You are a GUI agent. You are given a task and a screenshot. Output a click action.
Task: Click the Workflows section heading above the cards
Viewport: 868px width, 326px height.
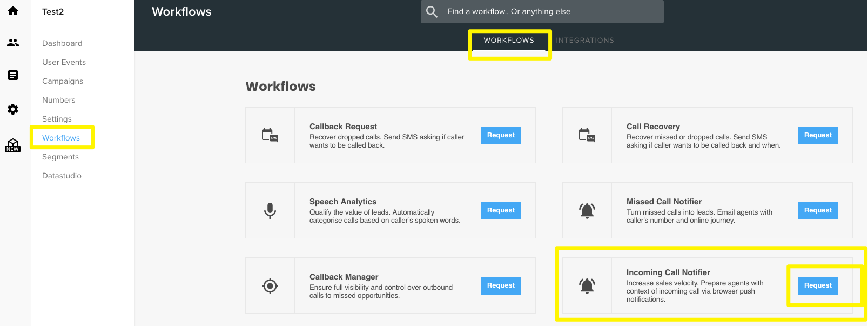[x=280, y=87]
